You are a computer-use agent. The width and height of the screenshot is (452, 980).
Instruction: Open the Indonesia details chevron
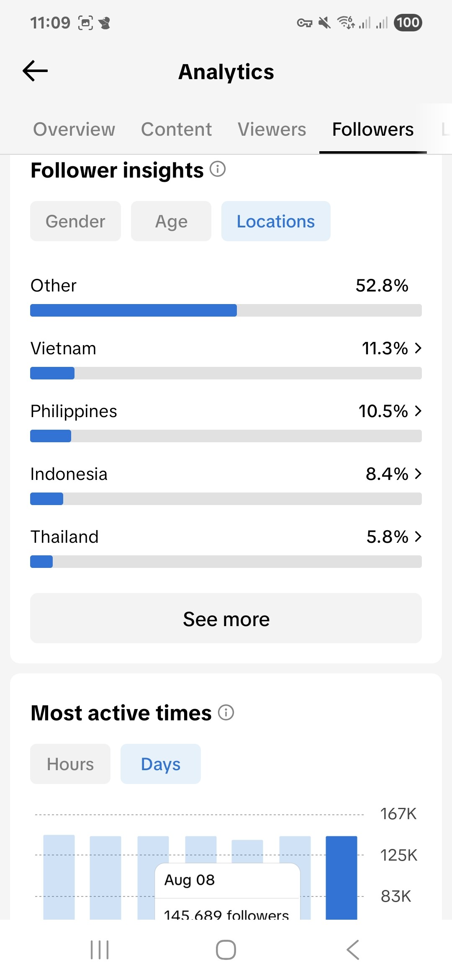418,474
